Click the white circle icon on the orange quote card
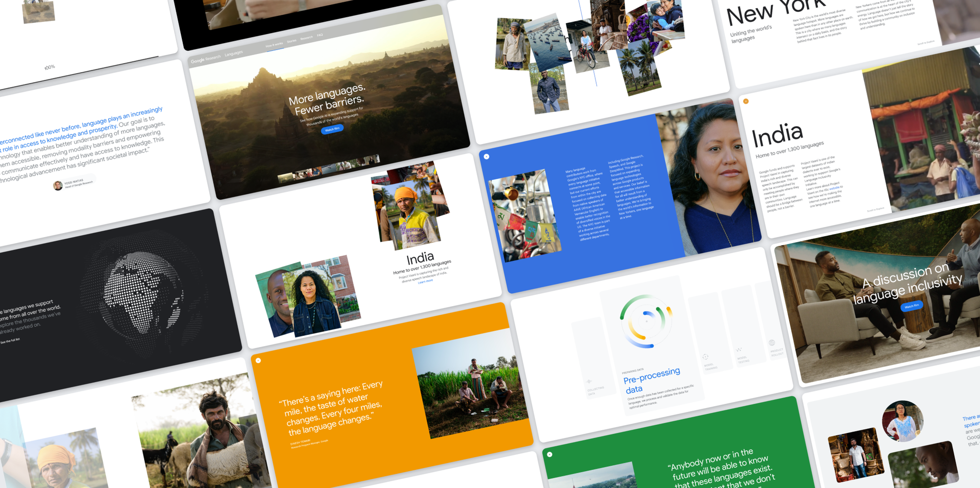 click(258, 360)
